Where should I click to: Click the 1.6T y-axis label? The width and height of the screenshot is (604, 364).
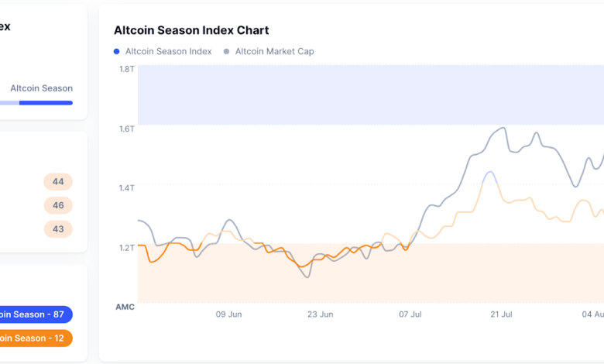[x=126, y=129]
